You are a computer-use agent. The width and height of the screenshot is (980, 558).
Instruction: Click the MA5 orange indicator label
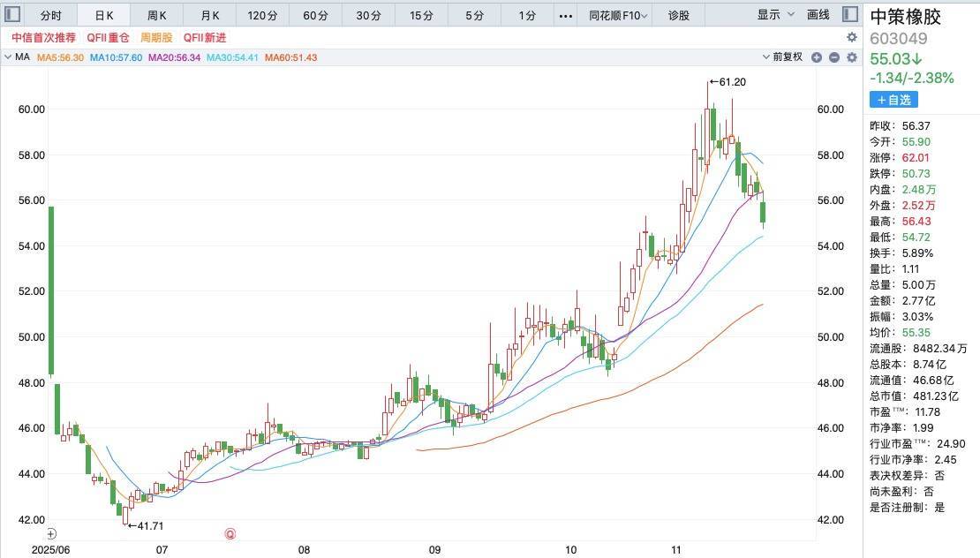(x=60, y=57)
